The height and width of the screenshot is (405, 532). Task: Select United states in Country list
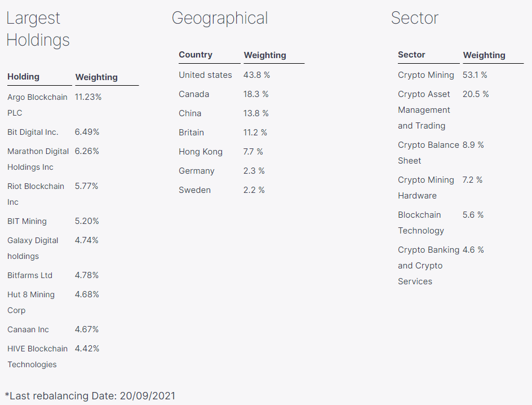coord(205,75)
